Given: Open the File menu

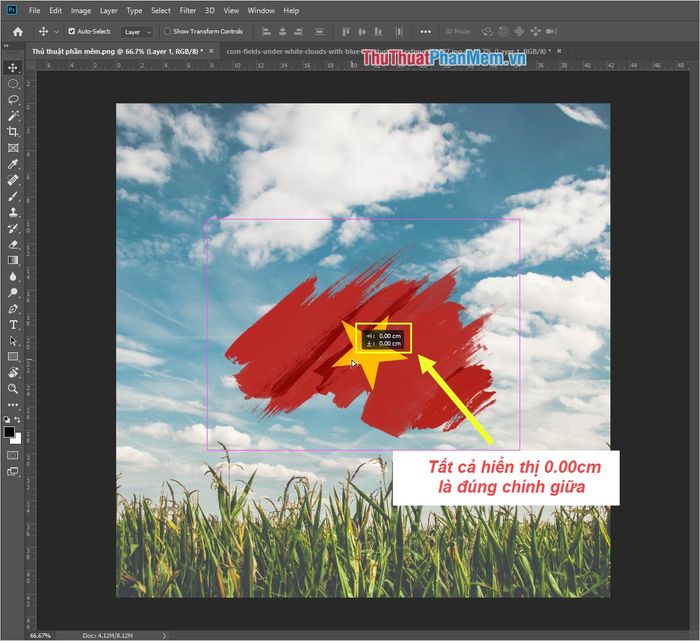Looking at the screenshot, I should (x=34, y=10).
